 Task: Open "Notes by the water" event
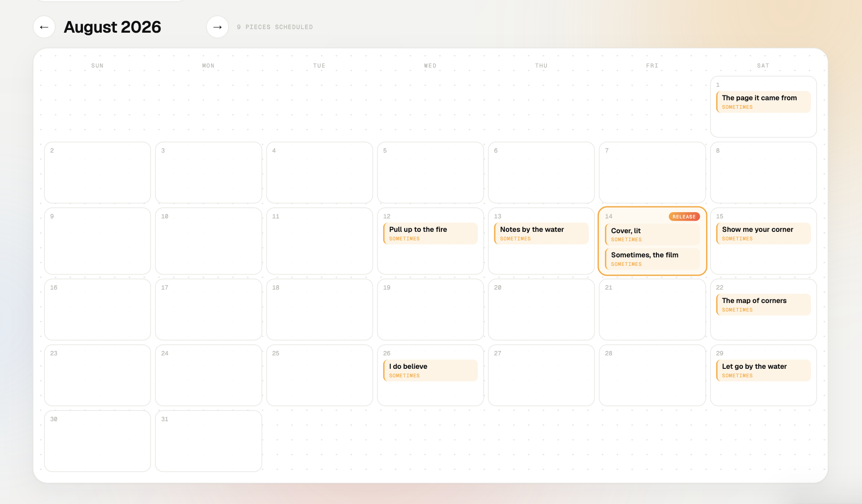541,234
